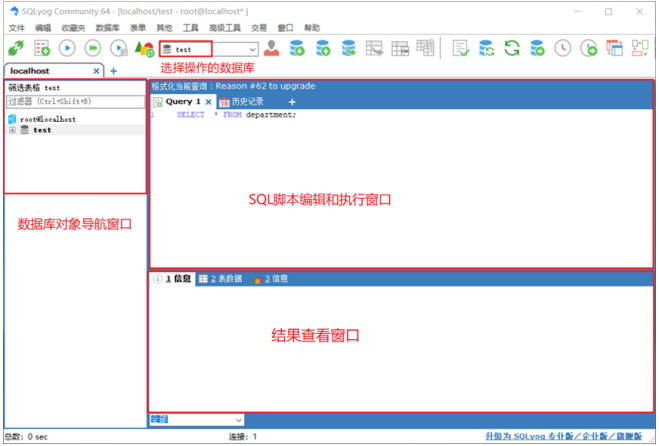
Task: Click the 过滤器 filter input field
Action: point(75,102)
